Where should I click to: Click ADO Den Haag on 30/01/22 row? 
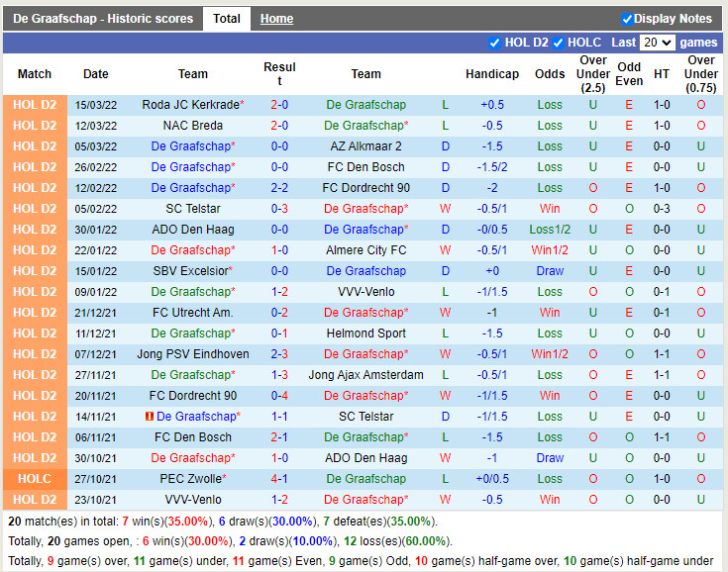coord(193,230)
